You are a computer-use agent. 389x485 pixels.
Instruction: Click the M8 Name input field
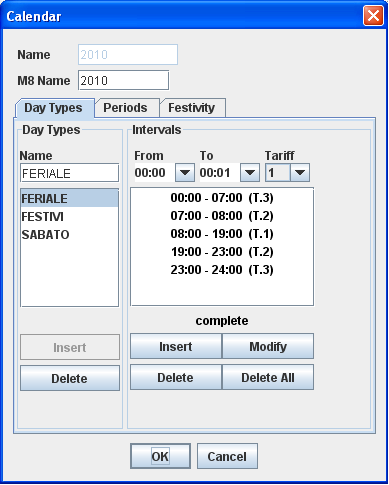(123, 80)
